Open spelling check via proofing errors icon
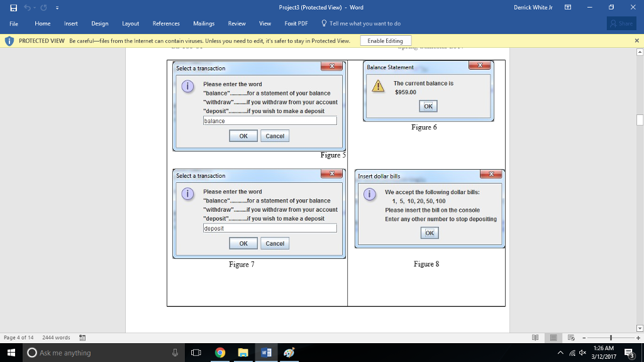The height and width of the screenshot is (362, 644). 83,337
